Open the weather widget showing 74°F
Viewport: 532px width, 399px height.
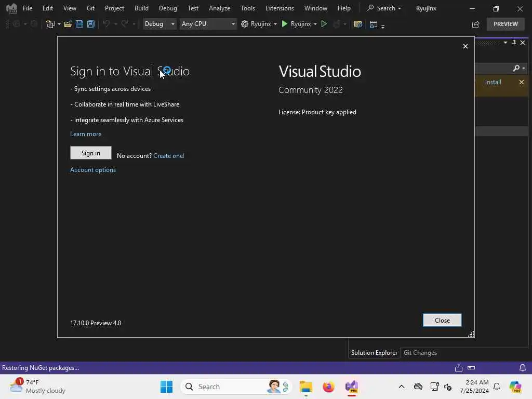click(37, 387)
